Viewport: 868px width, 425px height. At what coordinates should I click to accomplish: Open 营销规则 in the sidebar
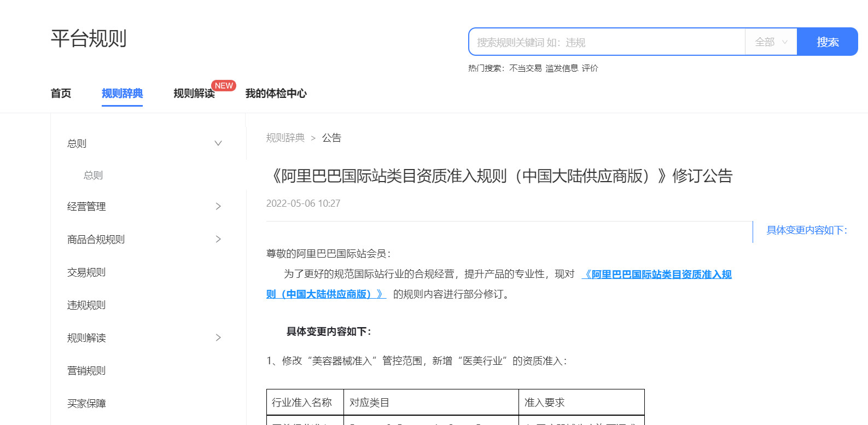(86, 370)
